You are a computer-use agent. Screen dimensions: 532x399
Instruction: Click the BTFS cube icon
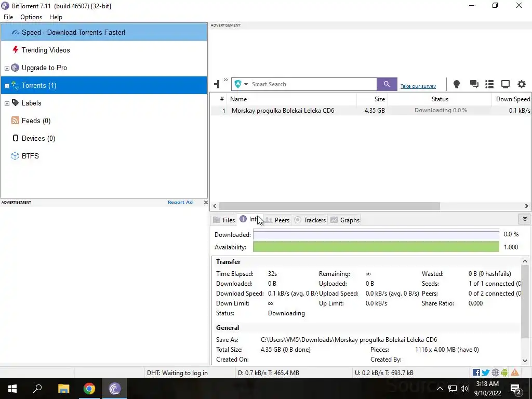(x=15, y=156)
